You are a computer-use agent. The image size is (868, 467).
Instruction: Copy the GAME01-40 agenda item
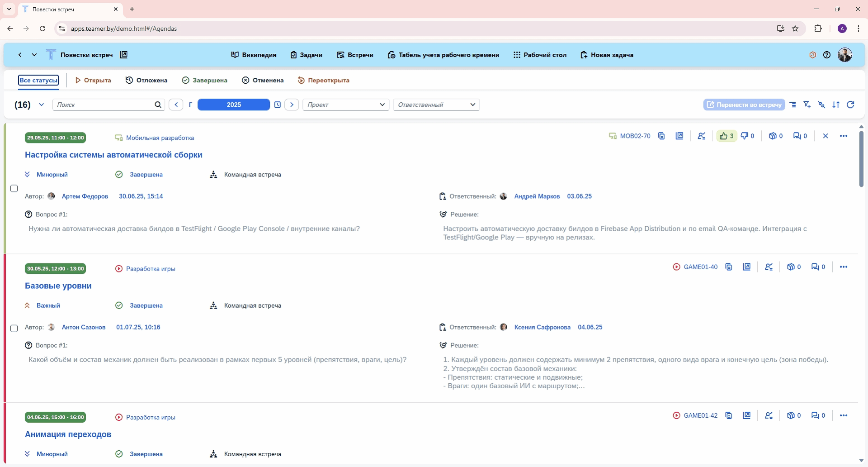(x=729, y=267)
